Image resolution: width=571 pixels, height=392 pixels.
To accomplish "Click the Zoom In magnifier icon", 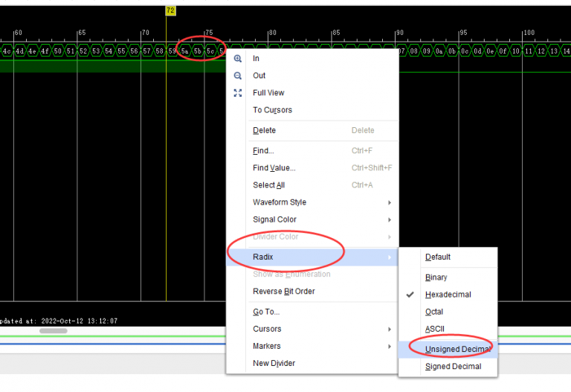I will 238,59.
